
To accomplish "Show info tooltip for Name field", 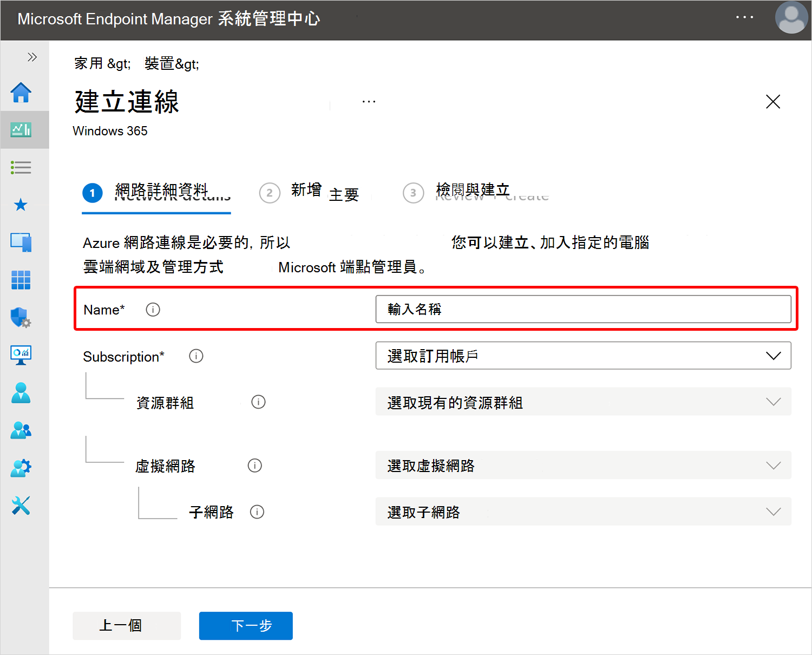I will tap(153, 310).
